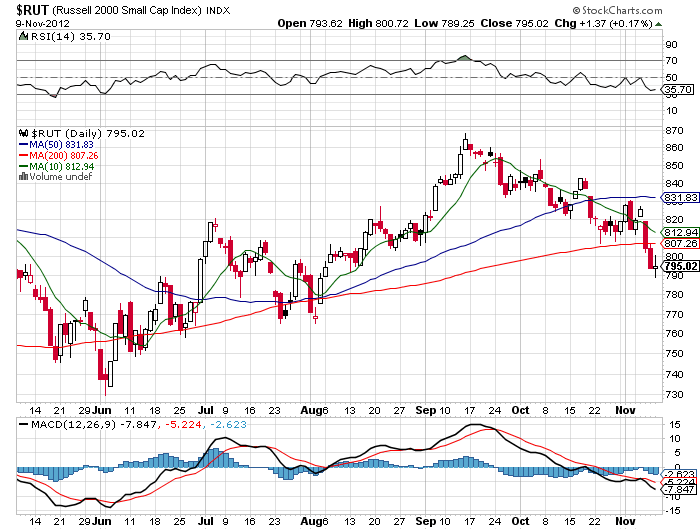Click the MACD axis label 15
The image size is (700, 530).
674,424
